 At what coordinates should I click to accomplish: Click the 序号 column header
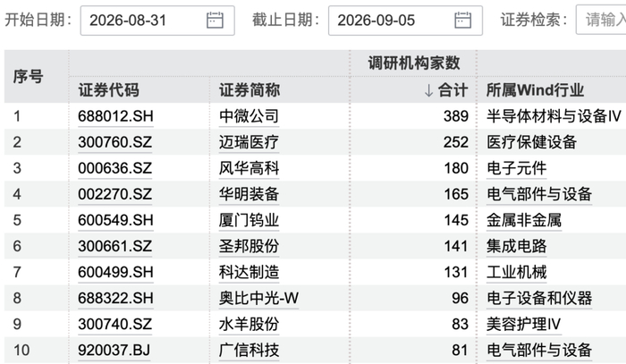pos(28,76)
